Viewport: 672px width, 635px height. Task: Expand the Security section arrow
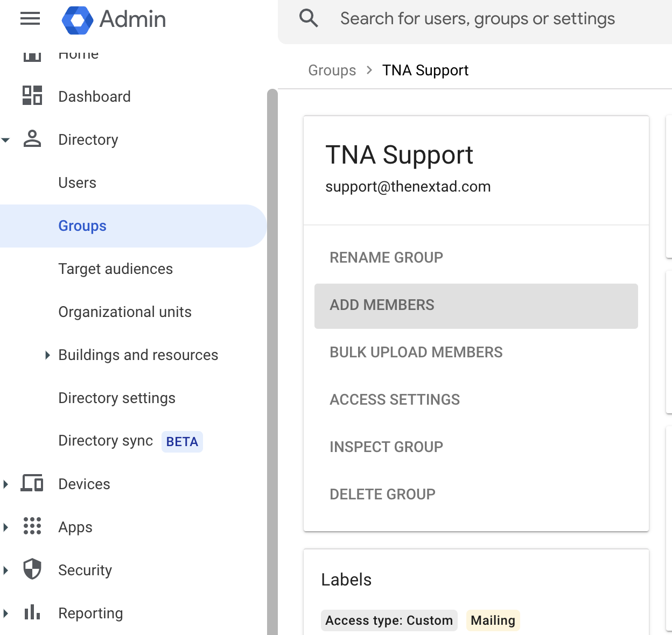(6, 570)
